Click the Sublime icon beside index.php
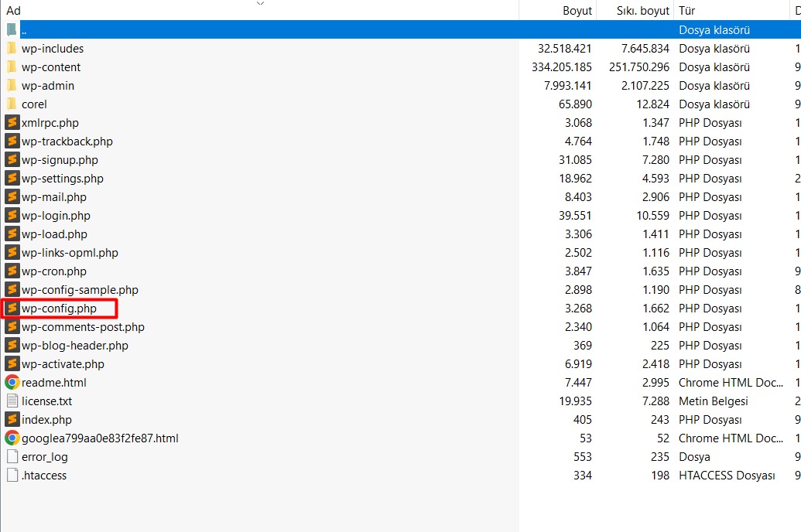 coord(12,420)
